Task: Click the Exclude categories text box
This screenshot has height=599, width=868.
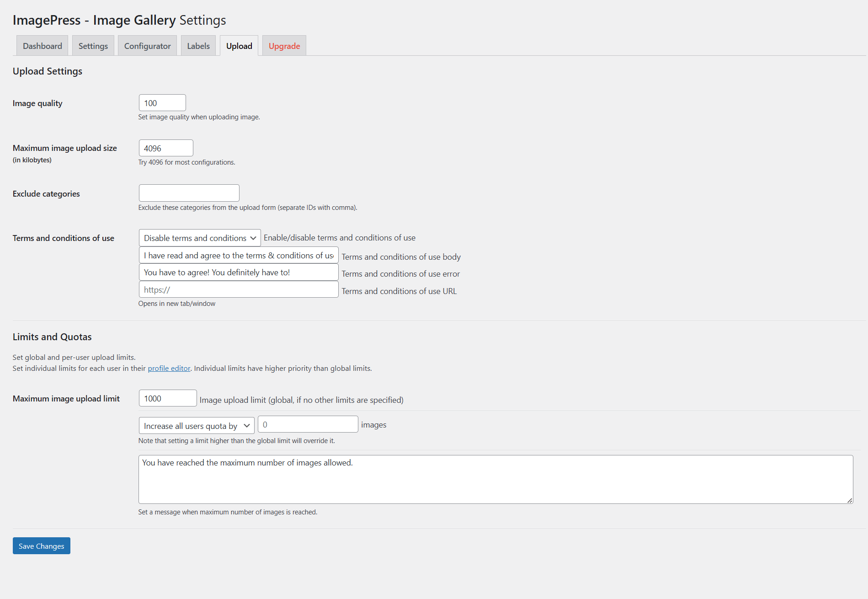Action: pyautogui.click(x=189, y=193)
